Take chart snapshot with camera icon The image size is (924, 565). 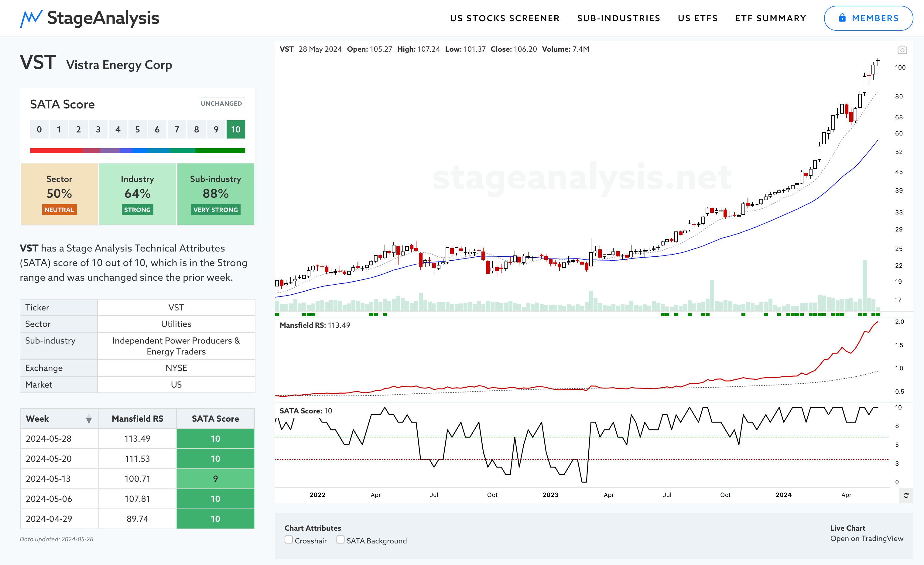point(902,50)
